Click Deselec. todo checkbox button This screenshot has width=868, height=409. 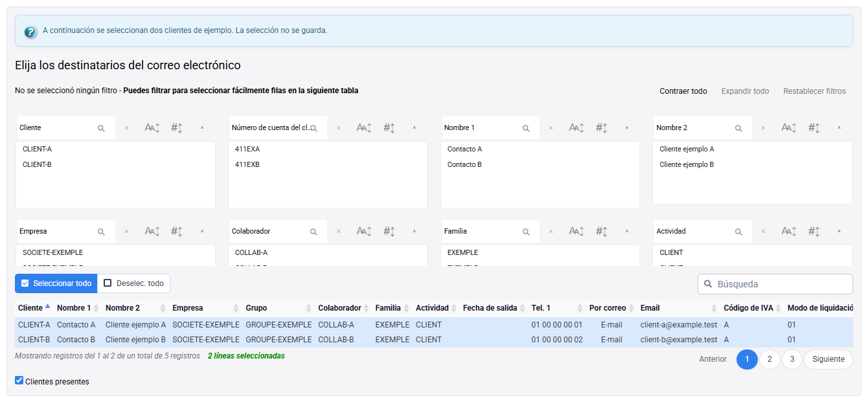click(x=133, y=283)
